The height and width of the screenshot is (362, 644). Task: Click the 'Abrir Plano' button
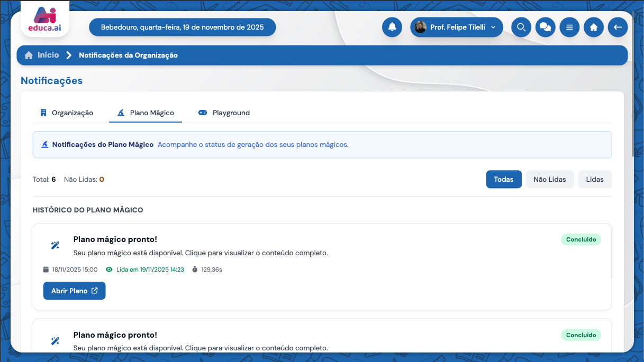(x=74, y=291)
